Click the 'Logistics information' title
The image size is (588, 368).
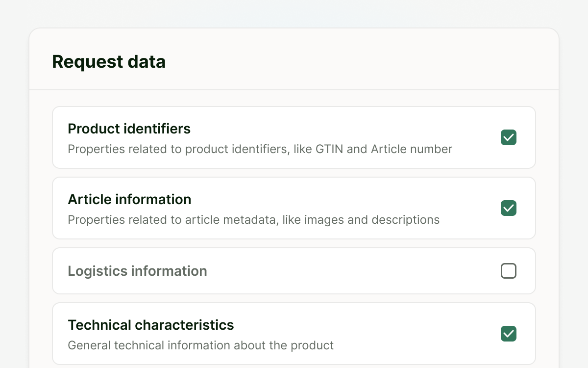(137, 271)
